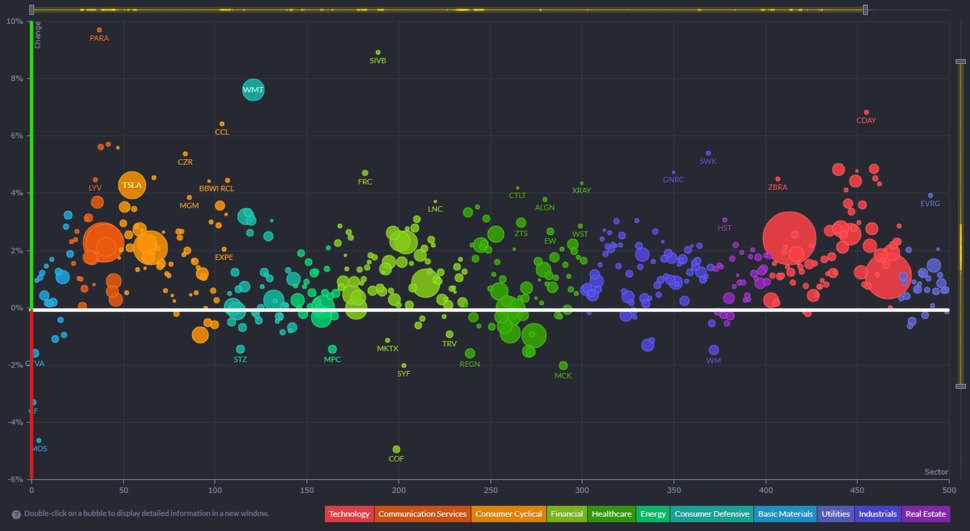Click the CZR bubble
This screenshot has height=531, width=970.
[185, 154]
